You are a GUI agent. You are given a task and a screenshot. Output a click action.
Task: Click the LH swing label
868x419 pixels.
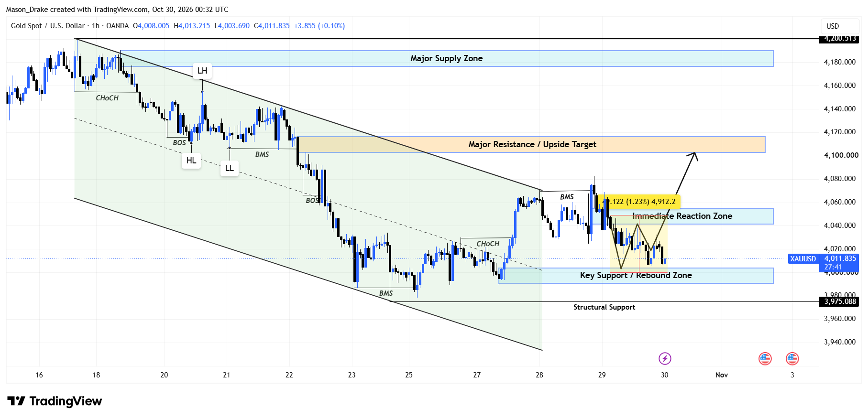click(x=202, y=71)
